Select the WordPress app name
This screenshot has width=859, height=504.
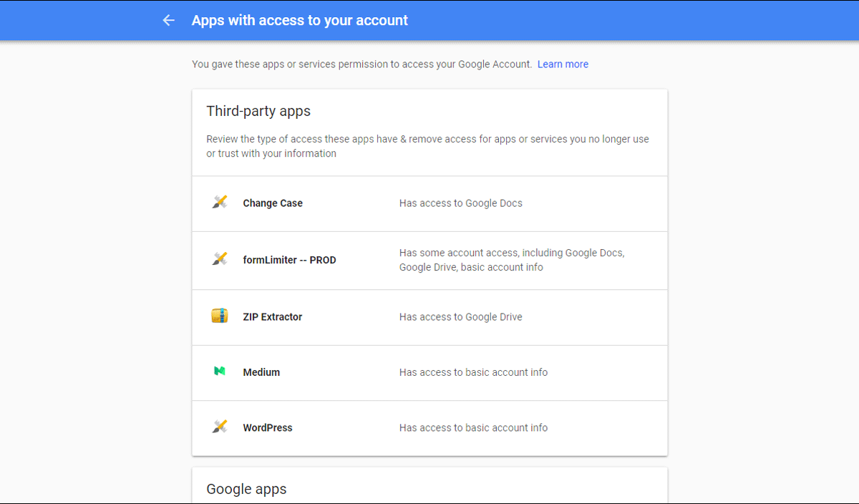(x=268, y=427)
